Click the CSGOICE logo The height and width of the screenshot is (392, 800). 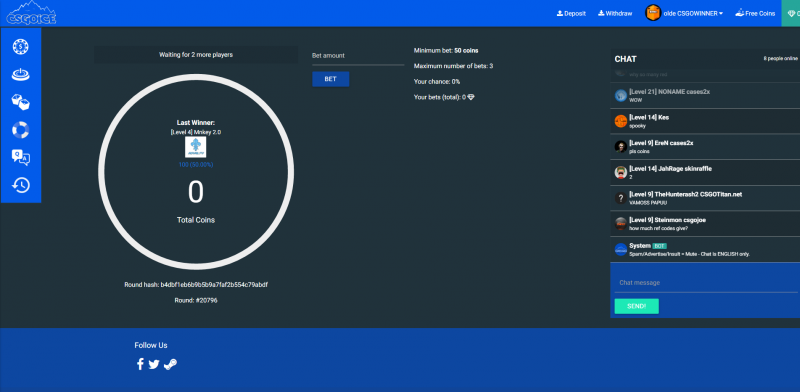pyautogui.click(x=31, y=13)
